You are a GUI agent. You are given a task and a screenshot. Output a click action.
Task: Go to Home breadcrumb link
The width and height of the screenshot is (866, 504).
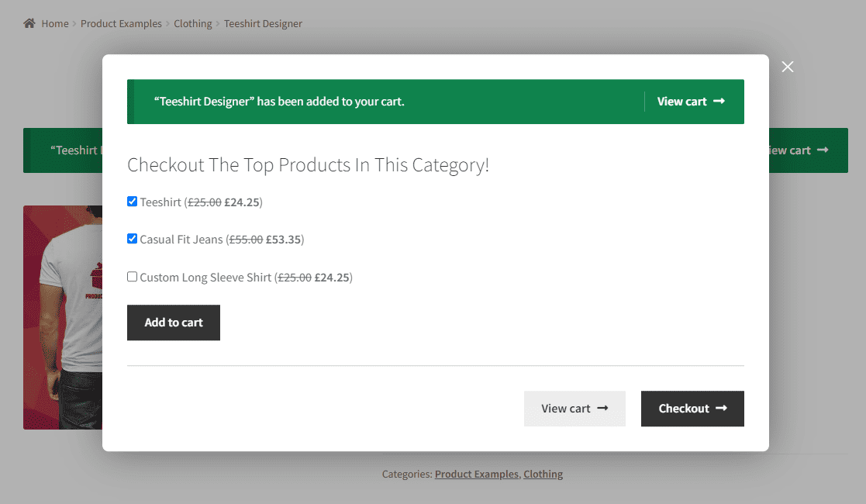(x=55, y=24)
